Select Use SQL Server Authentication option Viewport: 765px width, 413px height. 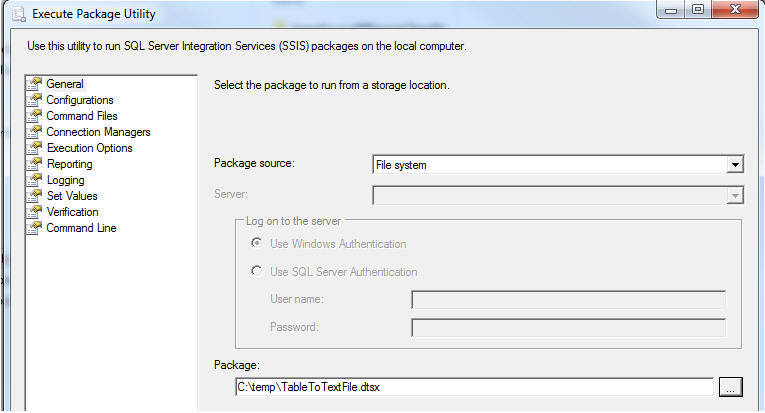coord(257,271)
